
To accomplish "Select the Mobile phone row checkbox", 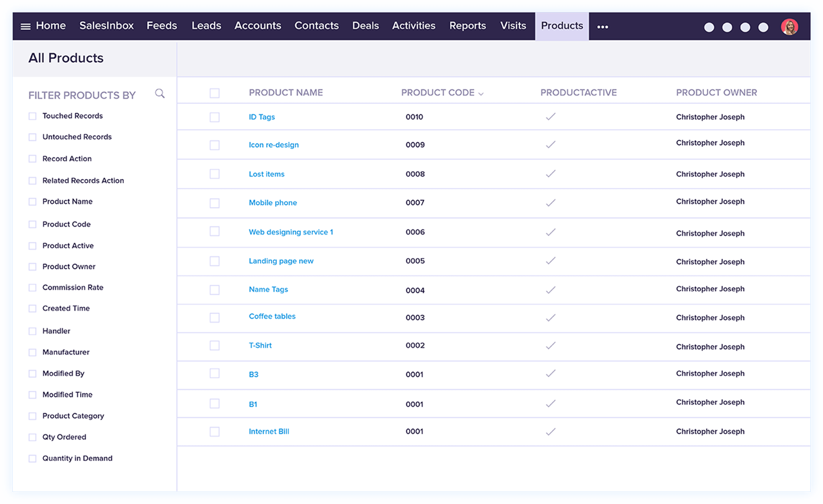I will point(214,203).
